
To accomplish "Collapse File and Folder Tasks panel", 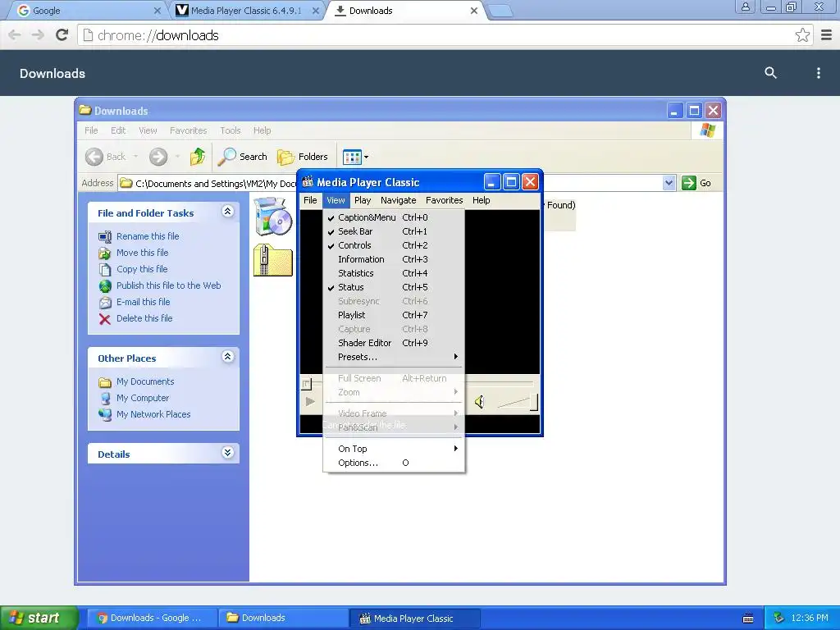I will 228,212.
